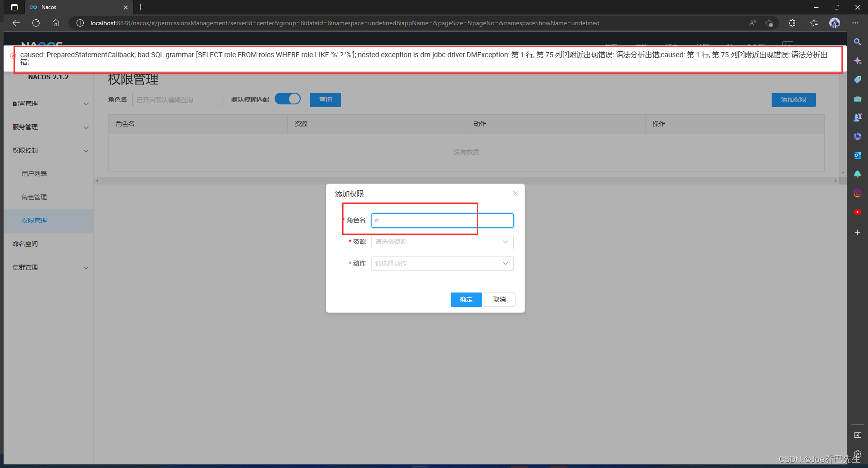Toggle sidebar panel icon at bottom
Image resolution: width=868 pixels, height=468 pixels.
click(858, 435)
